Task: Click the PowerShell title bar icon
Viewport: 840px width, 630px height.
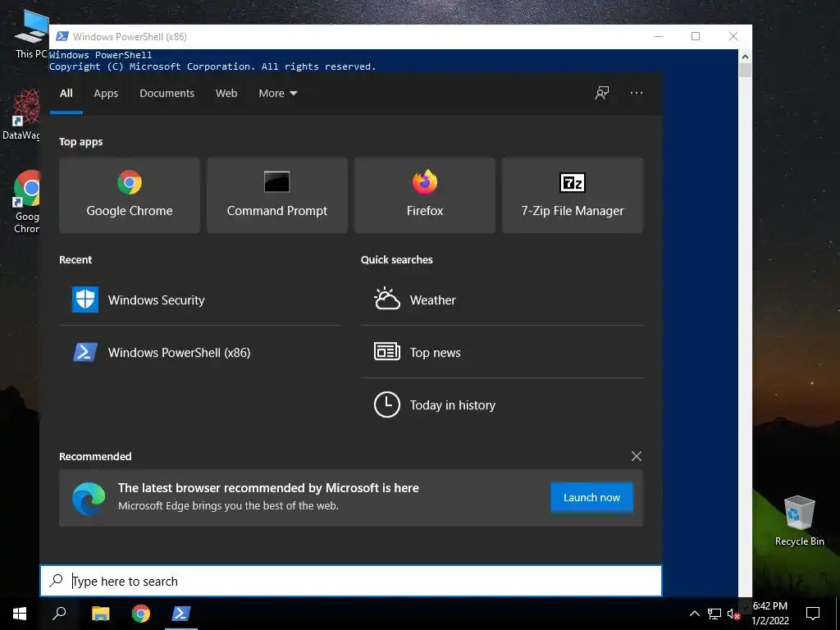Action: click(62, 36)
